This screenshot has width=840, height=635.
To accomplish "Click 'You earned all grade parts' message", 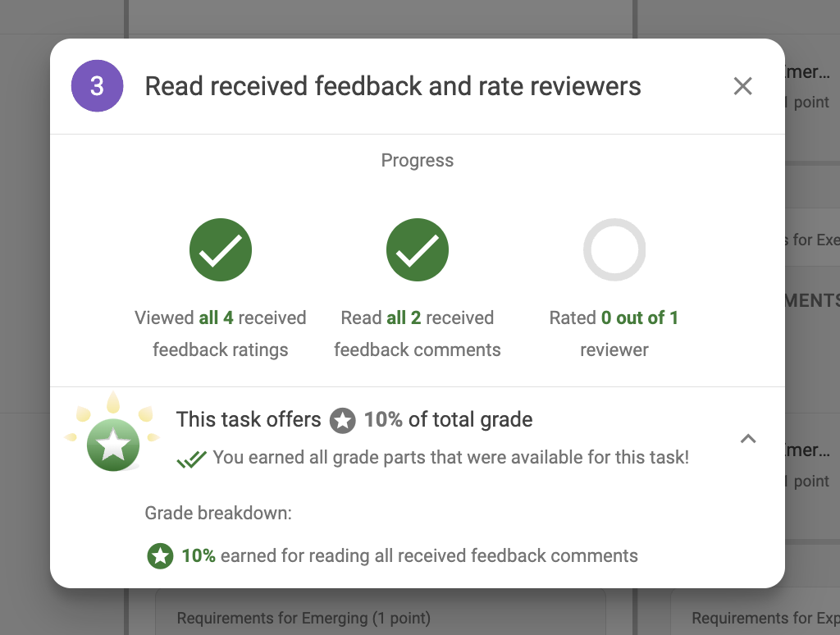I will point(450,458).
